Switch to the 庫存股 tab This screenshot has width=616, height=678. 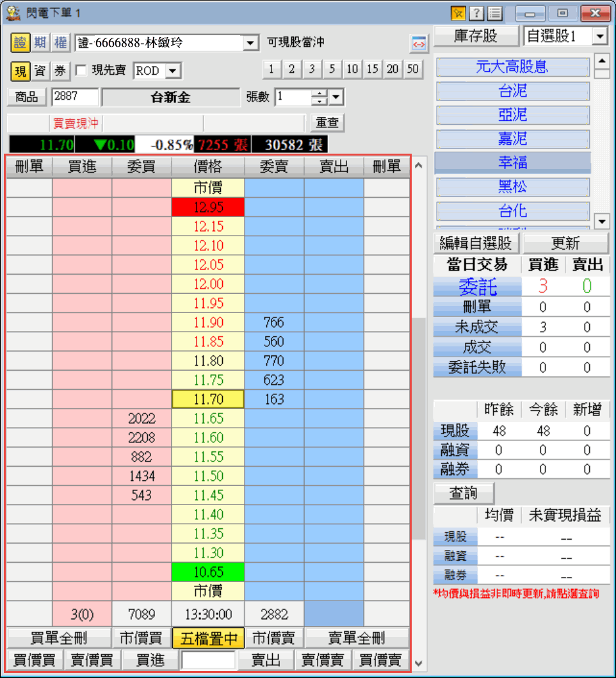point(475,36)
